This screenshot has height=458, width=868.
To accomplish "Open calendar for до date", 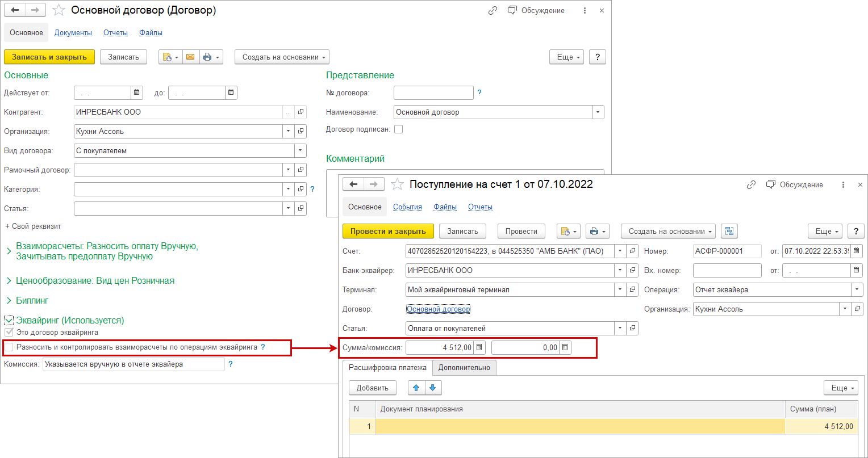I will pos(231,93).
